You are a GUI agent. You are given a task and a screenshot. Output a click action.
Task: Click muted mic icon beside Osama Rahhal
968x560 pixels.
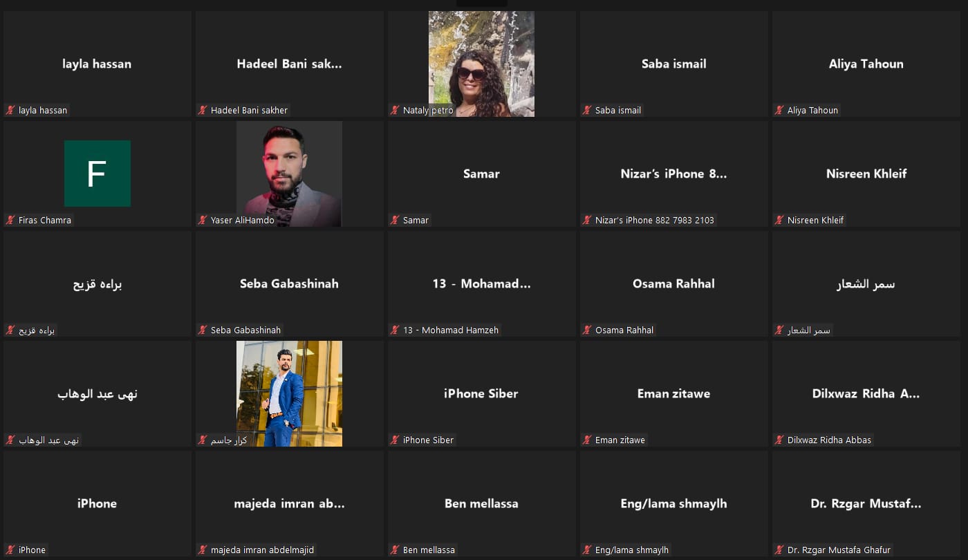tap(587, 330)
